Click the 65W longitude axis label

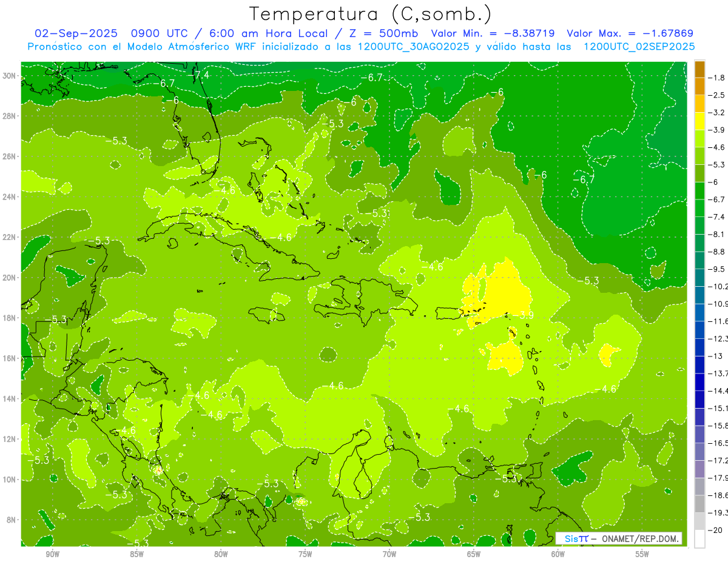coord(474,554)
